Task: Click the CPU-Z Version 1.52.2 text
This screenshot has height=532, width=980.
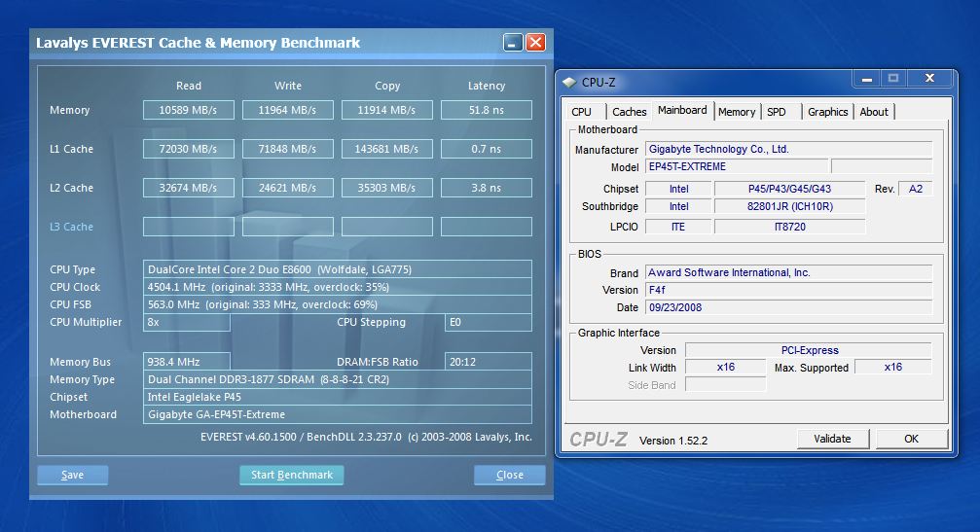Action: coord(673,441)
